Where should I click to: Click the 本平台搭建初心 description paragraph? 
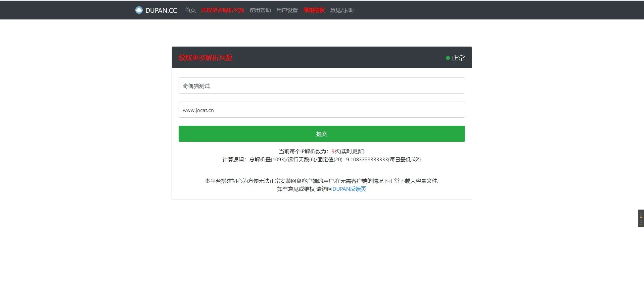(321, 181)
